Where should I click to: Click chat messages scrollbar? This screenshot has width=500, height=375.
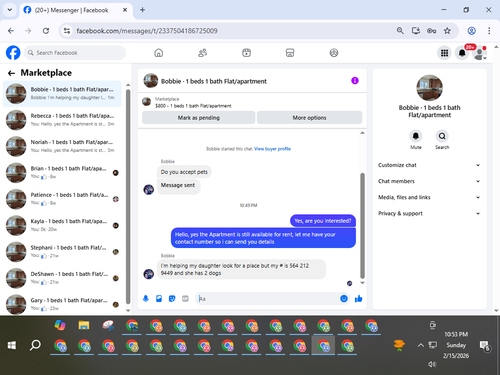click(362, 225)
